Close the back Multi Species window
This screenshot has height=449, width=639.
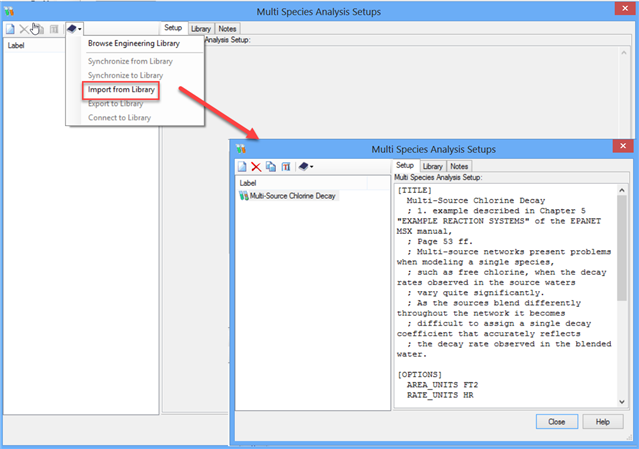[625, 8]
